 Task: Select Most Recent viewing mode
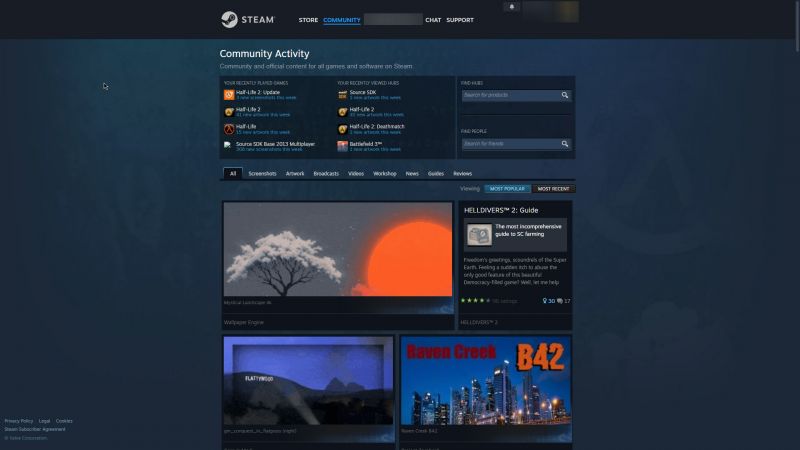[553, 189]
